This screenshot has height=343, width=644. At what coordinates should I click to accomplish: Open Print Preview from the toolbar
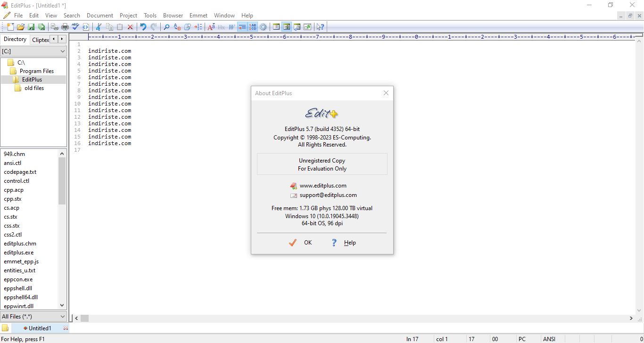55,27
